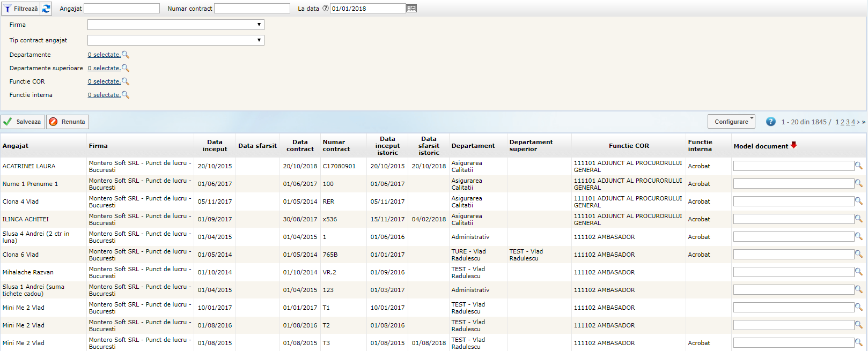868x351 pixels.
Task: Click the Angajat text field
Action: (x=122, y=9)
